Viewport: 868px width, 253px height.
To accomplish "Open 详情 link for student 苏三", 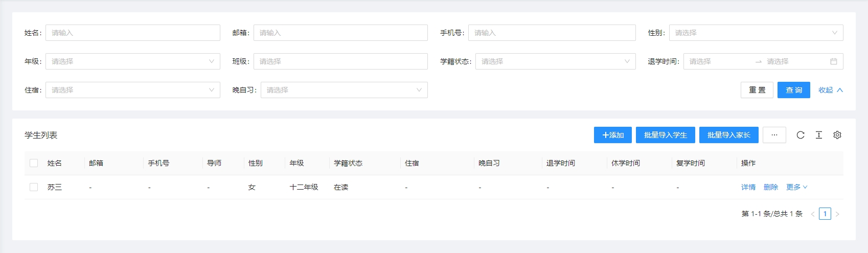I will click(x=748, y=187).
